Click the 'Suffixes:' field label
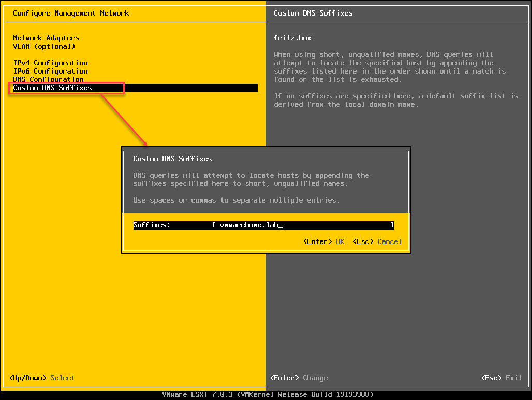 tap(152, 225)
